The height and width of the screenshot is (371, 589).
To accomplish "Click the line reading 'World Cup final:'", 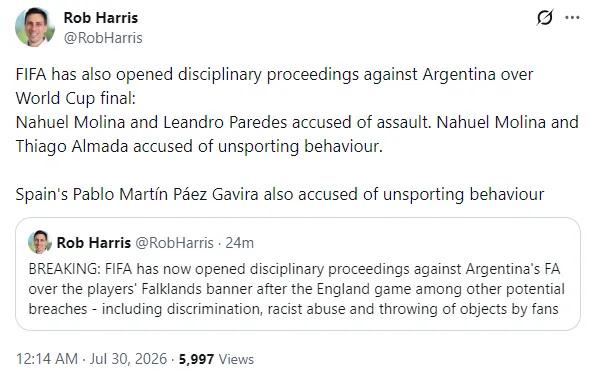I will [x=76, y=98].
